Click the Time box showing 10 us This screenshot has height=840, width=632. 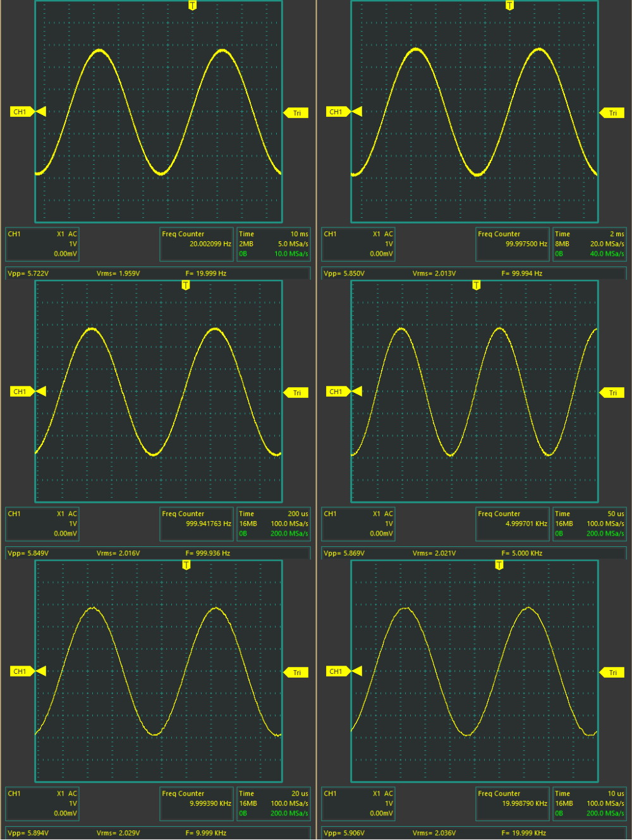589,803
